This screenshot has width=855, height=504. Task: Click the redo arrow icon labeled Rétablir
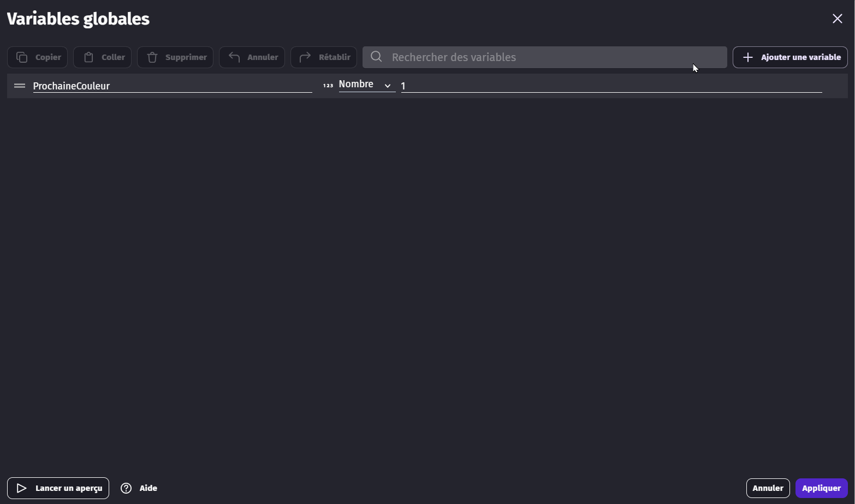[305, 57]
